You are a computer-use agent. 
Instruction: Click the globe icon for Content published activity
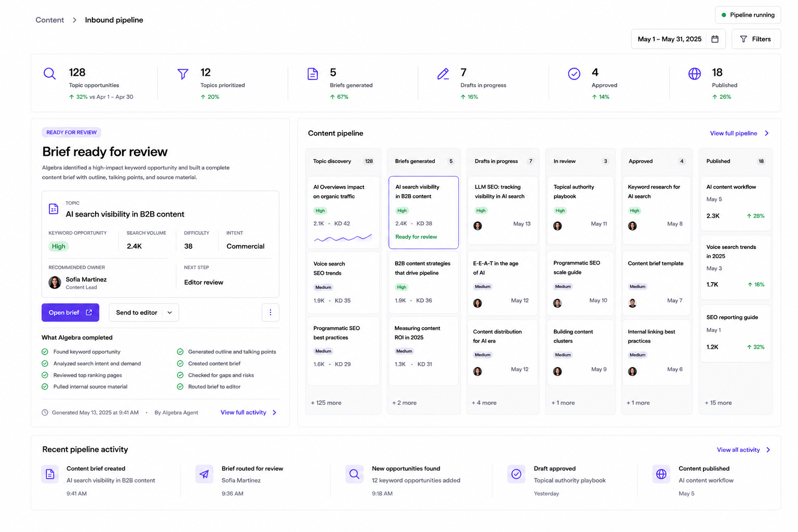click(x=661, y=474)
